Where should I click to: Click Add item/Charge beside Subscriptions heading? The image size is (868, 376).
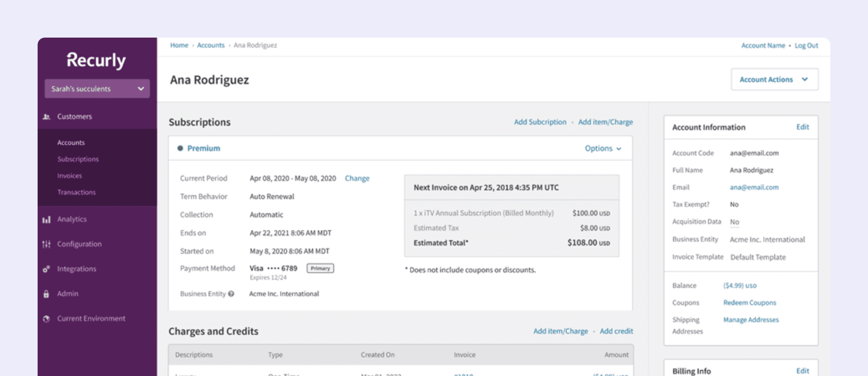pos(606,122)
